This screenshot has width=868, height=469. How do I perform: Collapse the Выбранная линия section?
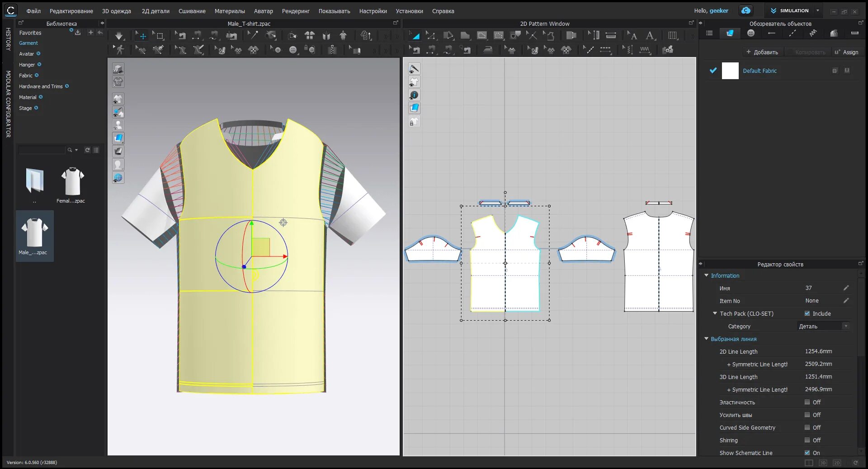click(x=707, y=339)
